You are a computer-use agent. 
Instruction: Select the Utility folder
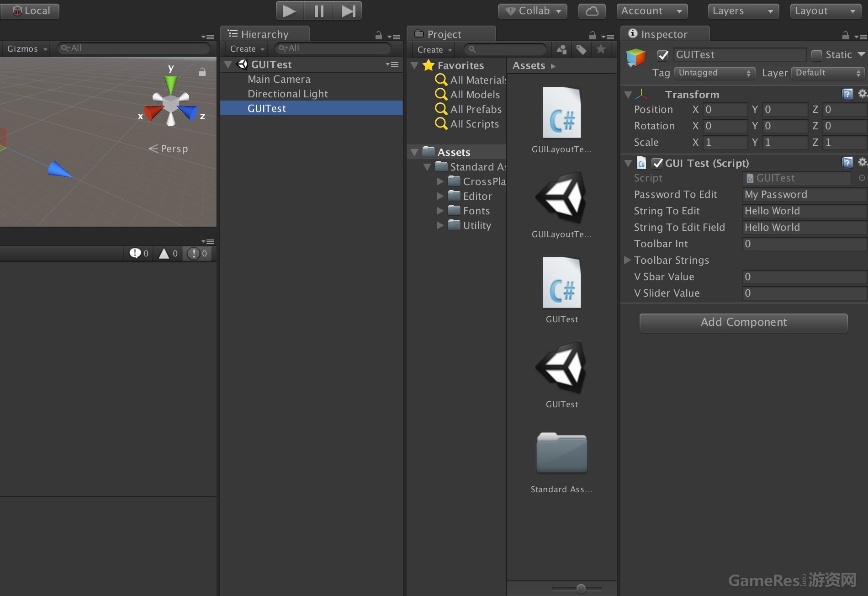click(470, 225)
